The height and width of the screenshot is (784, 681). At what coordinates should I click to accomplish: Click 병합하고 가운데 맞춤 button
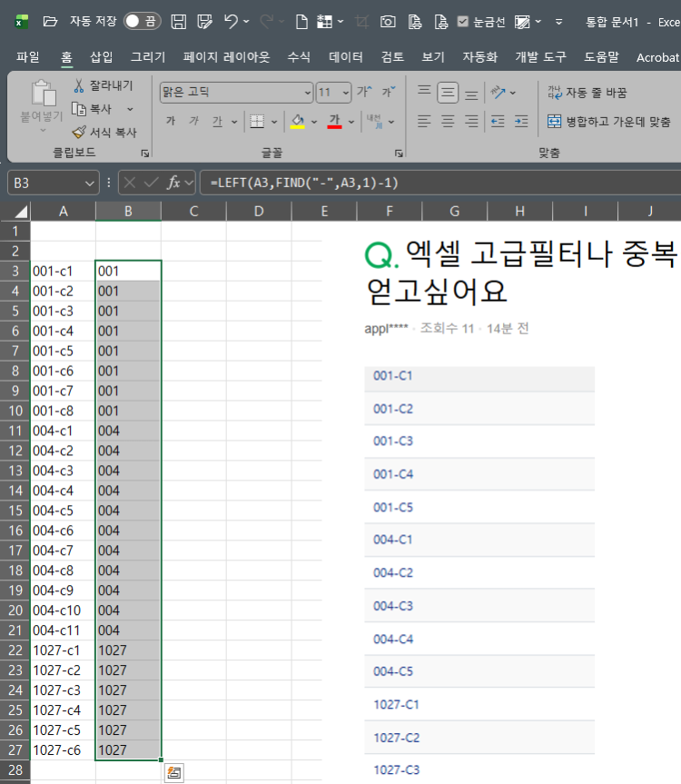pos(608,122)
